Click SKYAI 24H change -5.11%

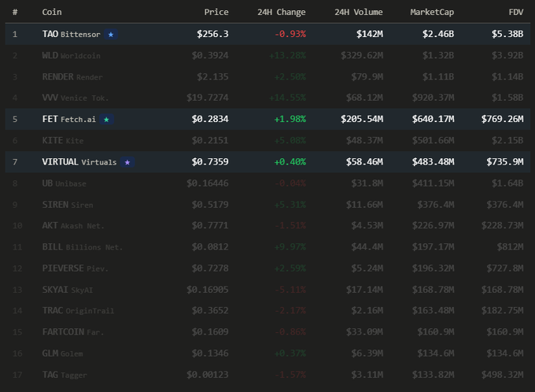[290, 290]
